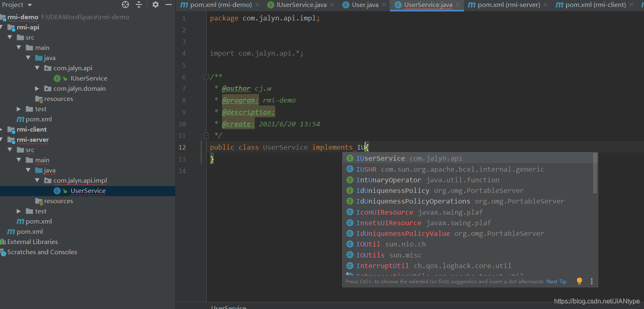The image size is (644, 309).
Task: Click the collapse all icon in Project panel
Action: [139, 4]
